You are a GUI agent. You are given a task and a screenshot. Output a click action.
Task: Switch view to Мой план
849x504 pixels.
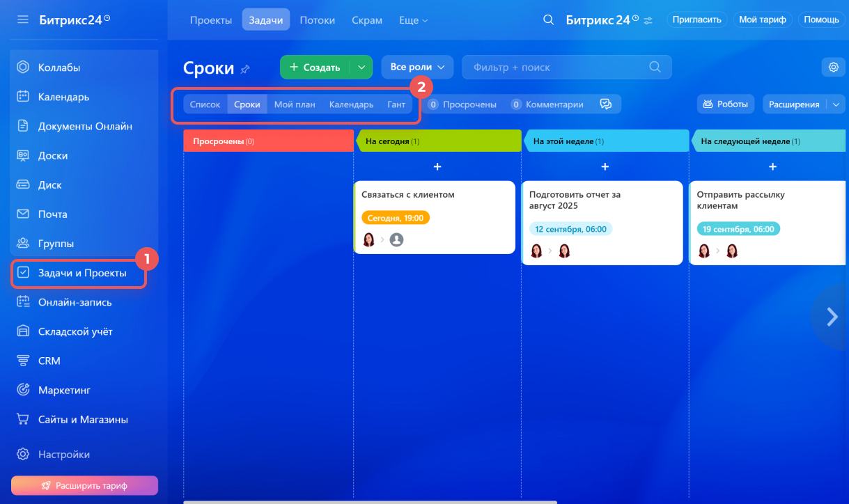coord(295,104)
